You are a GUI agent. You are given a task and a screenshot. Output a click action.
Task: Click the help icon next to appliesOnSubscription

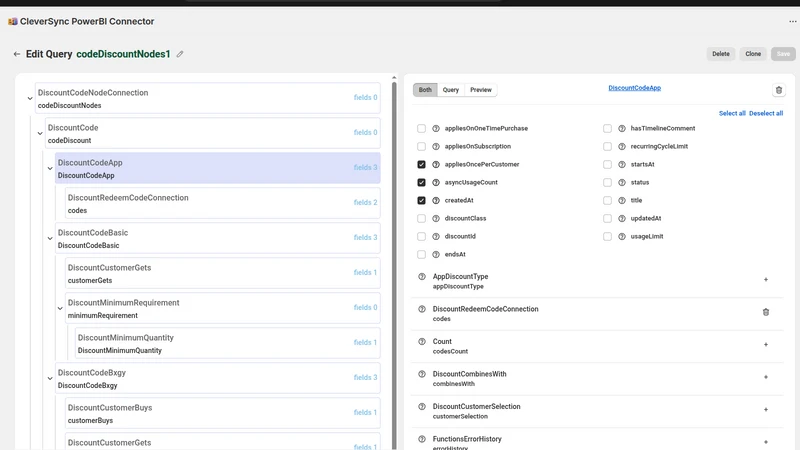436,146
